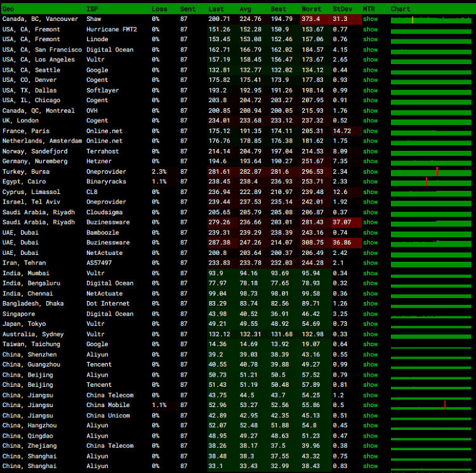Show MTR for Taichung Google
Screen dimensions: 476x473
pos(371,344)
